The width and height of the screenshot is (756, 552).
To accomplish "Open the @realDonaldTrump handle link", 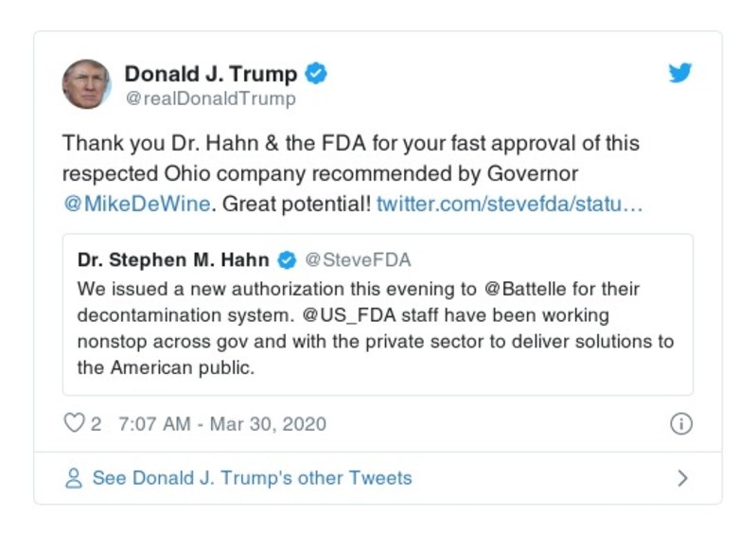I will (x=210, y=98).
